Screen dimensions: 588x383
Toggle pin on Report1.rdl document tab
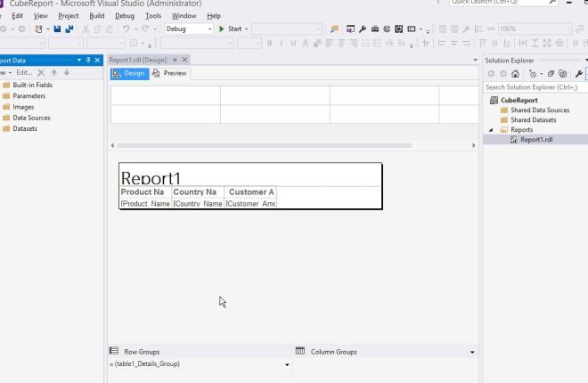[x=175, y=60]
